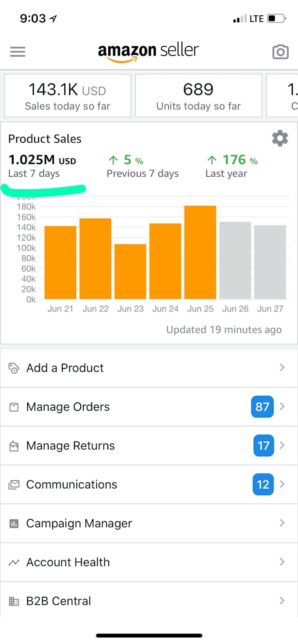Tap the B2B Central building icon
The image size is (298, 644).
[14, 602]
